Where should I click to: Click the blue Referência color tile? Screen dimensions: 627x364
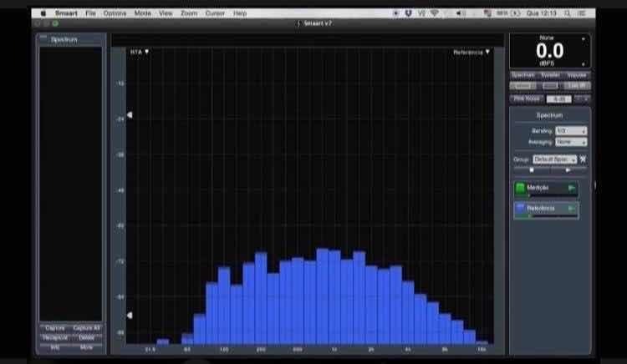pyautogui.click(x=520, y=209)
